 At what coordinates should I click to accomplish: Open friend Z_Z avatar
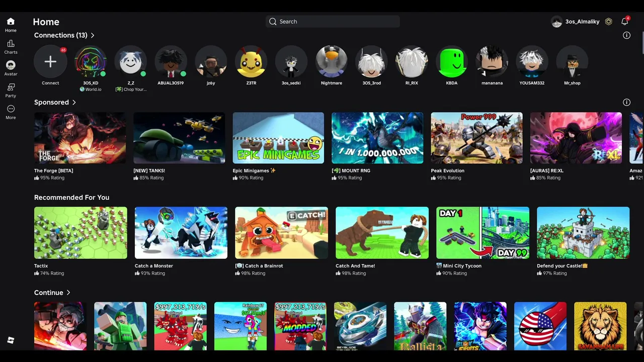131,61
